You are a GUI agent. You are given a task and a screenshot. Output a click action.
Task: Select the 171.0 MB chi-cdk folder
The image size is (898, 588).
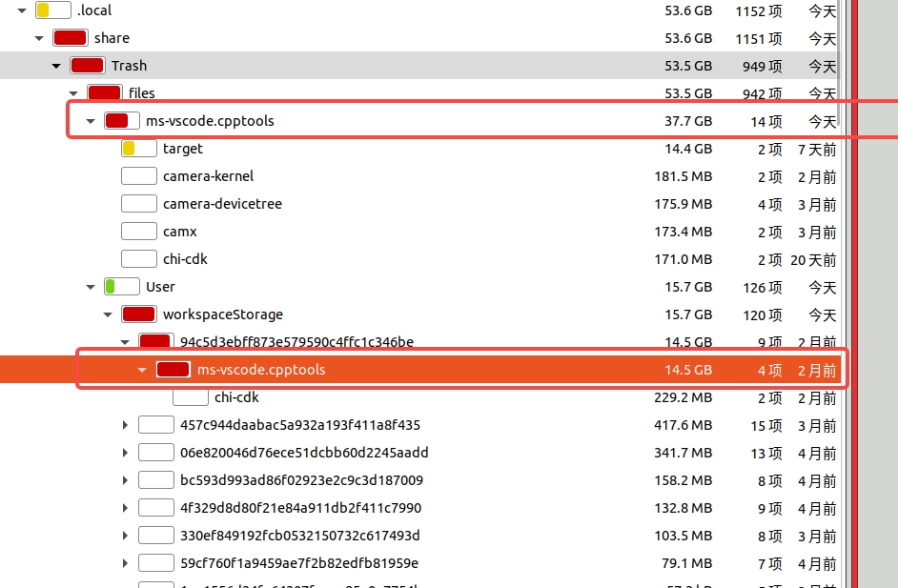(x=419, y=259)
